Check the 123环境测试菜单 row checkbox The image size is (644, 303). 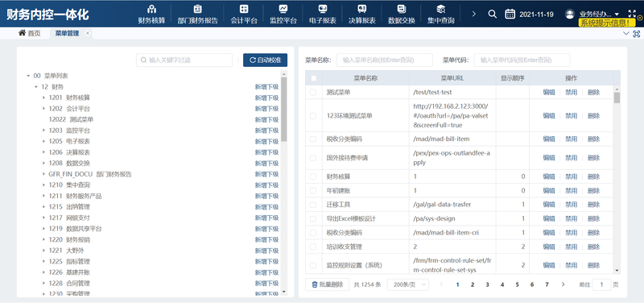pos(313,116)
